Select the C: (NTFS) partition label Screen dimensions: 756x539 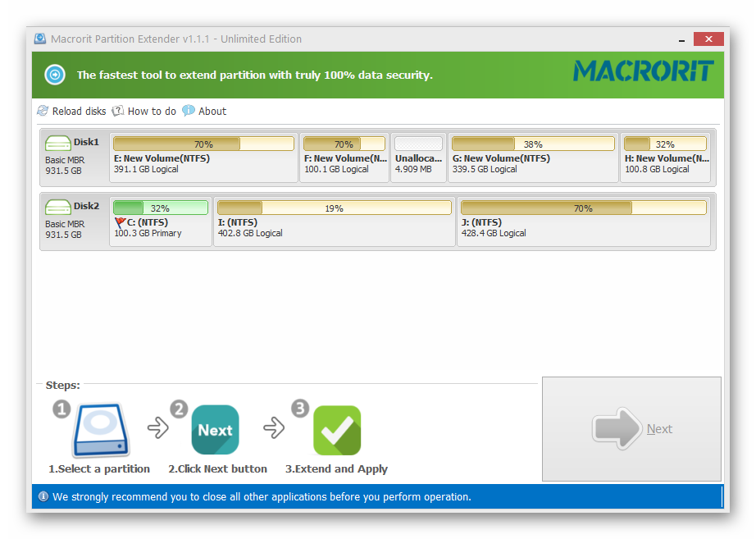coord(148,222)
